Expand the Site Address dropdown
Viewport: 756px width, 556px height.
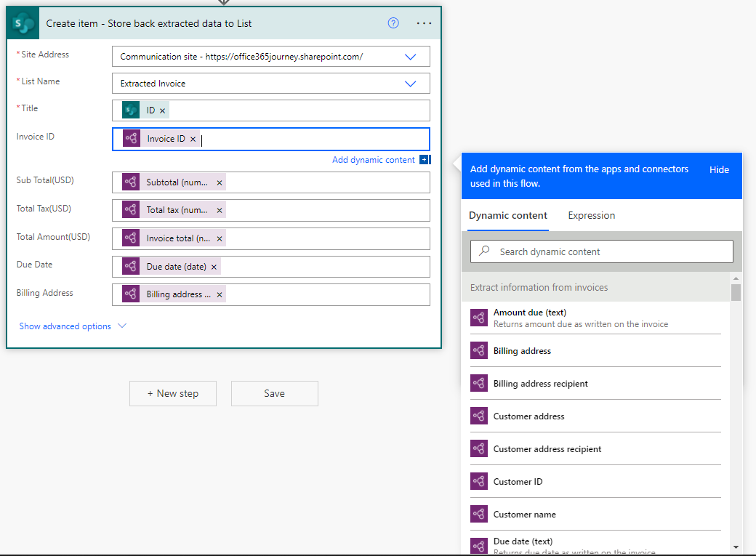point(410,57)
